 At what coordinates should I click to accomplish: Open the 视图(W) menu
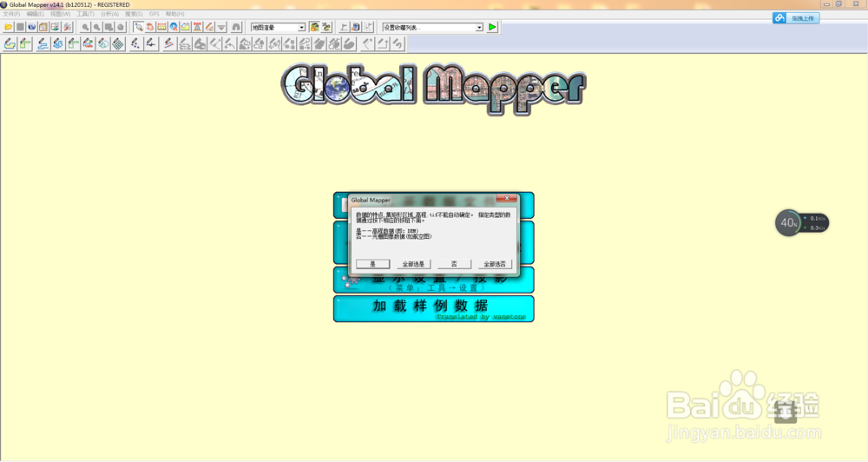tap(61, 14)
